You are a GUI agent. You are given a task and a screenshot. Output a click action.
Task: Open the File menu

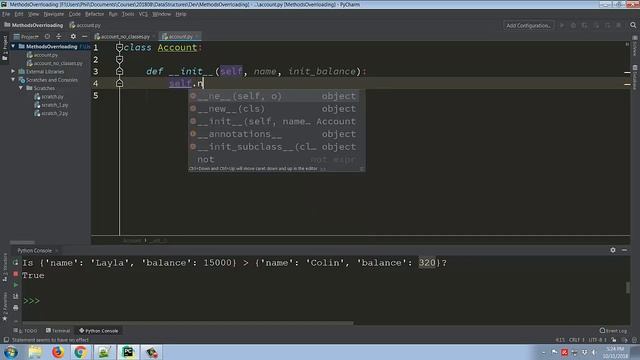(6, 14)
